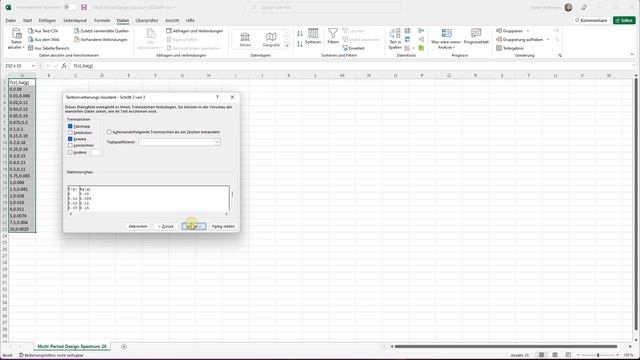This screenshot has width=640, height=360.
Task: Click the user profile picture
Action: (568, 7)
